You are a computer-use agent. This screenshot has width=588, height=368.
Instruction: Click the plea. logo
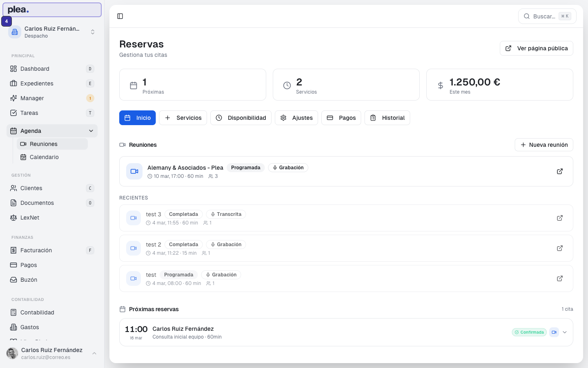(x=18, y=10)
